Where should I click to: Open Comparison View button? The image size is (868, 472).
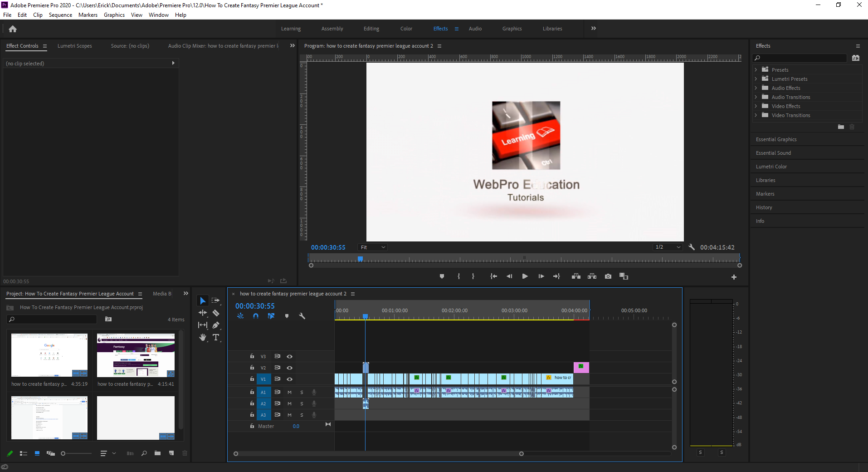pos(624,276)
